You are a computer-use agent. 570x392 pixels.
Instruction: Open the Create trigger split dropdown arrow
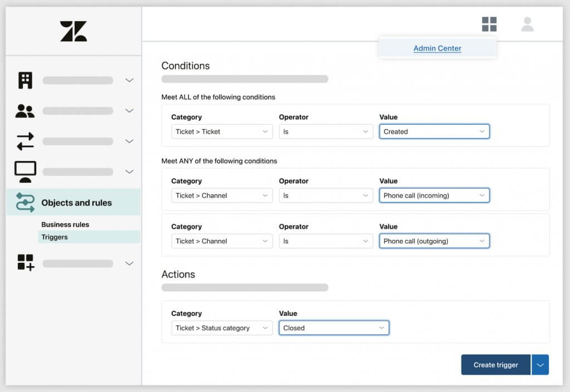[540, 365]
